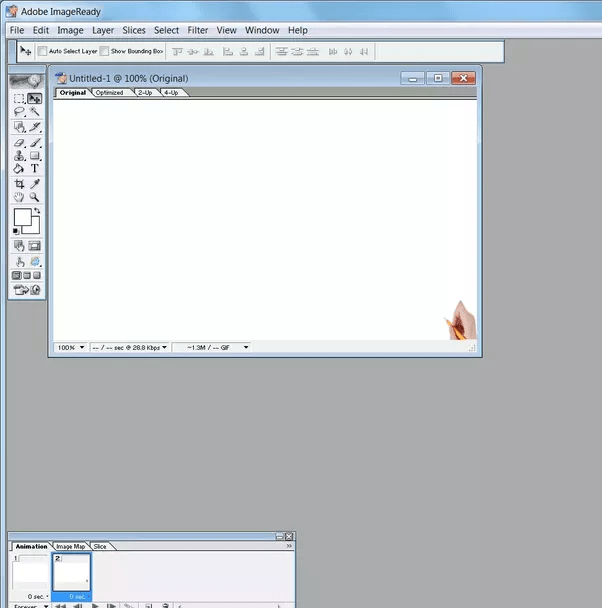The width and height of the screenshot is (602, 608).
Task: Click Distribute Horizontal Centers icon
Action: tap(348, 52)
